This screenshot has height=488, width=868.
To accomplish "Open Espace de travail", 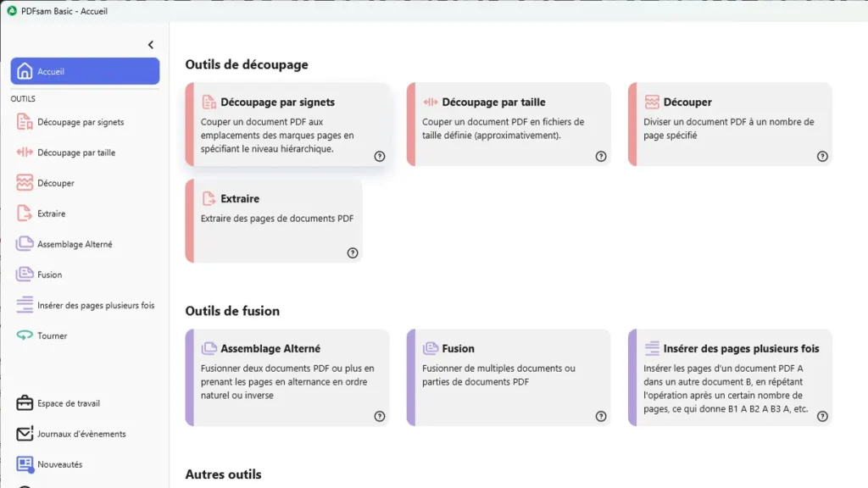I will (85, 403).
